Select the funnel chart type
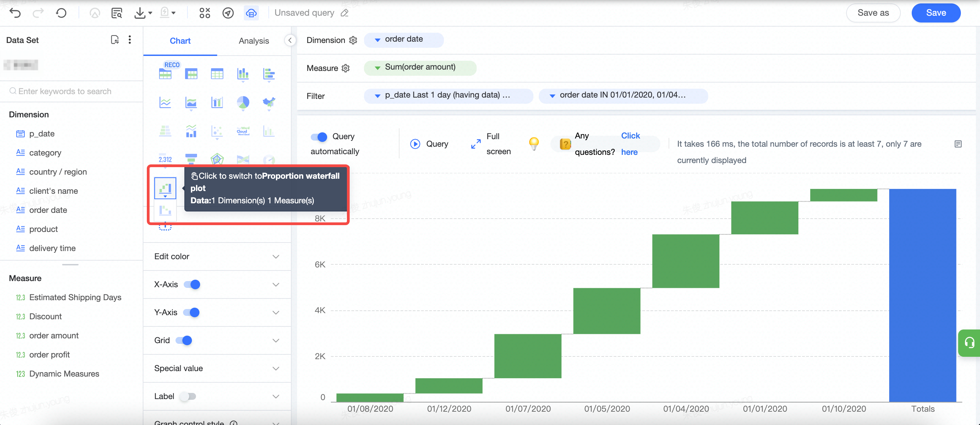The width and height of the screenshot is (980, 425). pos(191,159)
